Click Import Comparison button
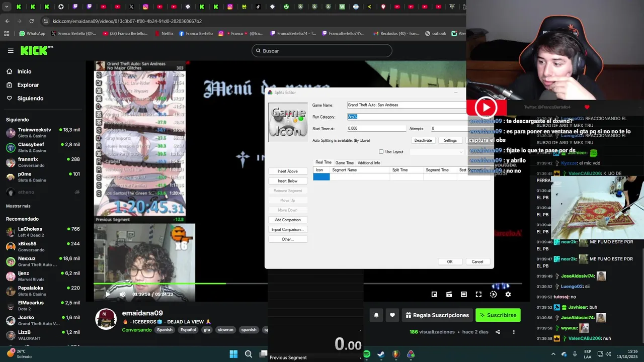 point(288,230)
